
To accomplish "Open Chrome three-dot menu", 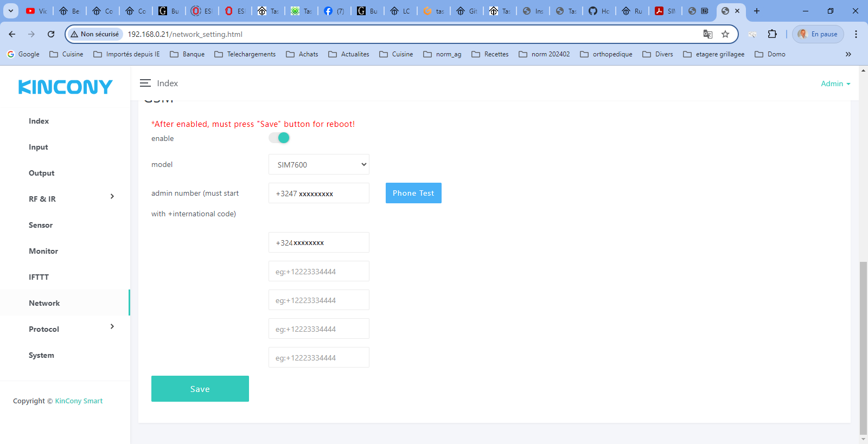I will (856, 34).
